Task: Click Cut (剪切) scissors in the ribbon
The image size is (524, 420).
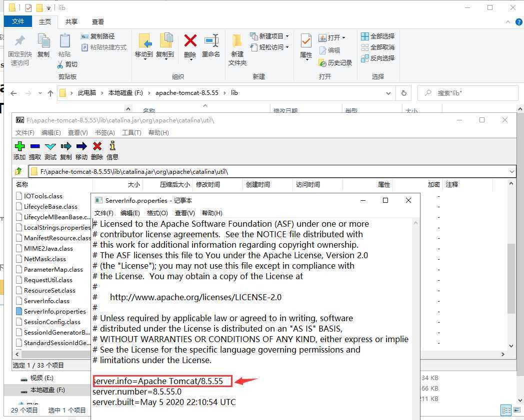Action: 67,64
